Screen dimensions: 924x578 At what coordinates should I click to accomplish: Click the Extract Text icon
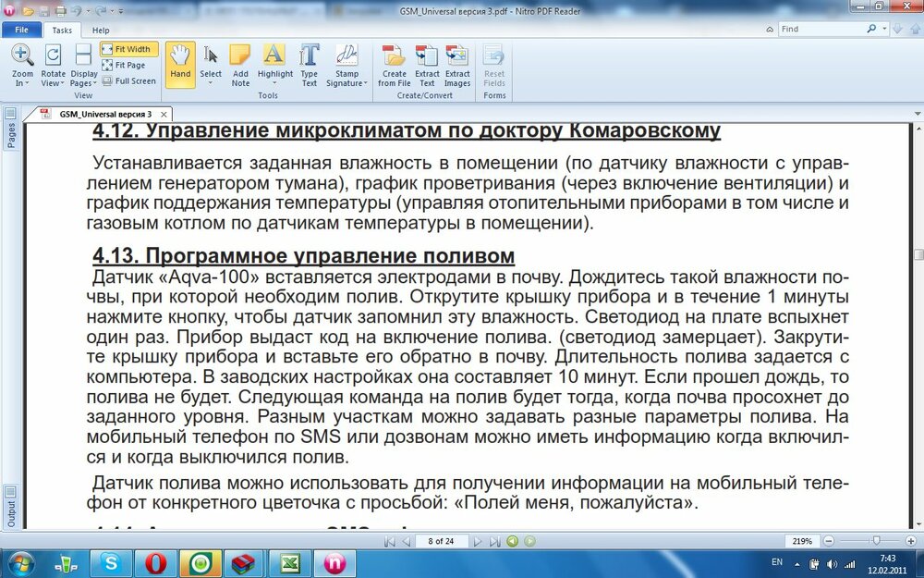[x=427, y=55]
